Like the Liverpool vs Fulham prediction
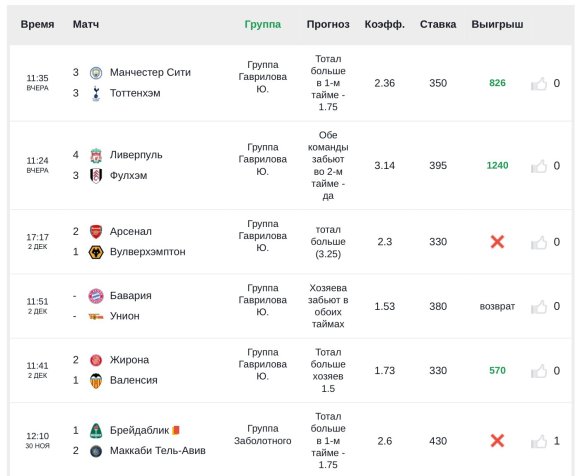 [x=539, y=166]
